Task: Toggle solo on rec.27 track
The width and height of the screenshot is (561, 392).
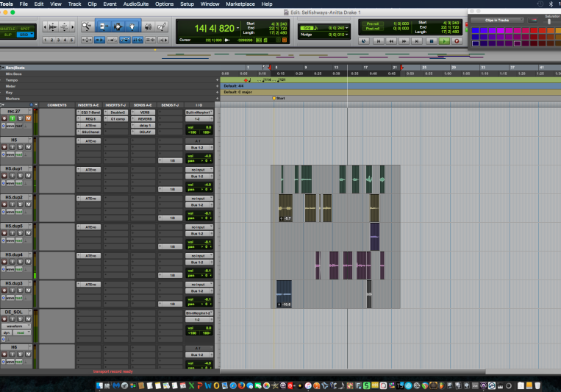Action: pyautogui.click(x=20, y=118)
